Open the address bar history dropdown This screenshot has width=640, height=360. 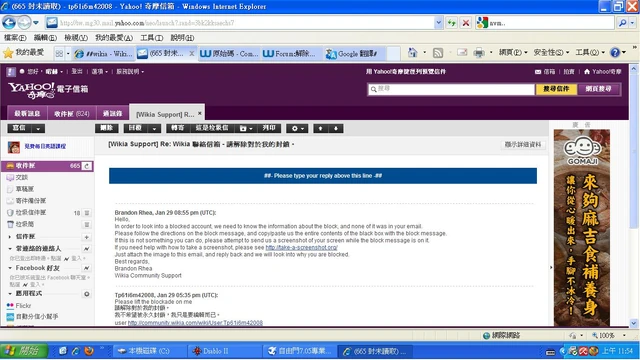pyautogui.click(x=438, y=22)
